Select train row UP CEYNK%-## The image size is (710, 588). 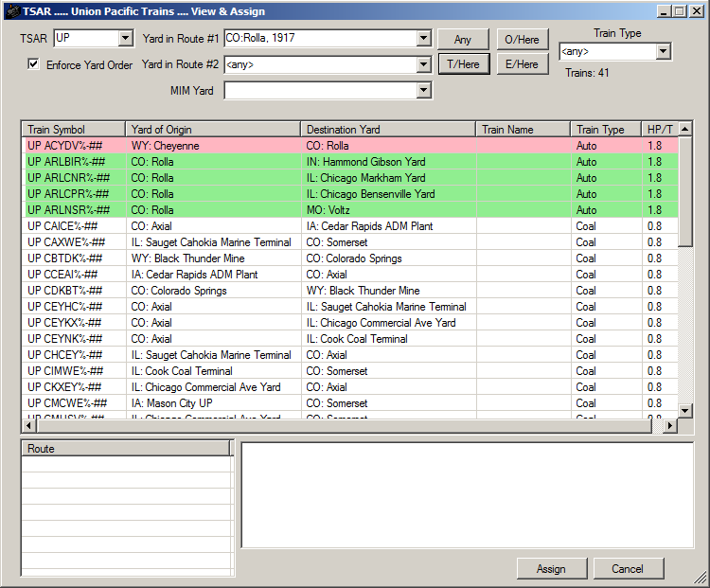(349, 338)
